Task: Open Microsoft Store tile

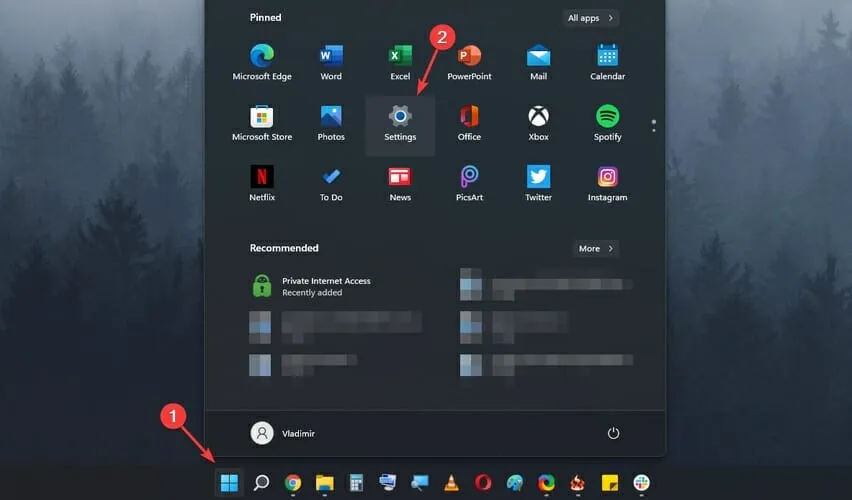Action: 262,123
